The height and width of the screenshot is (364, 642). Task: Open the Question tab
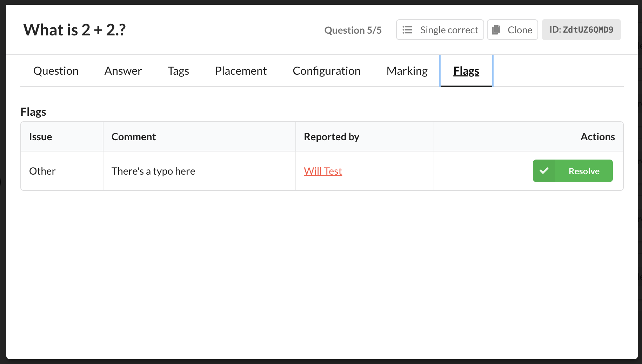click(56, 71)
